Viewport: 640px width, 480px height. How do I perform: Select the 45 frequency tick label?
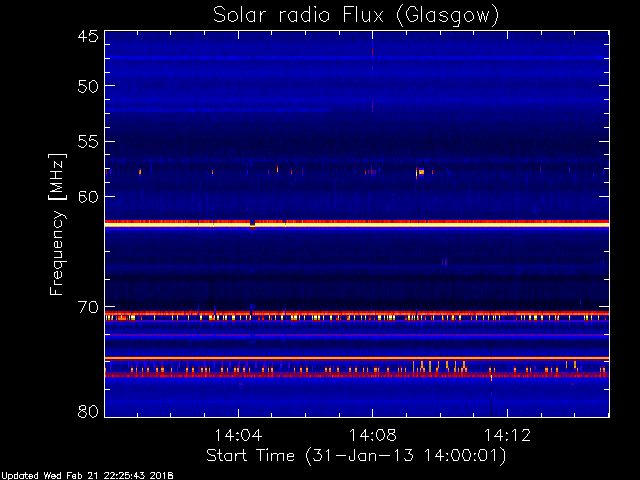tap(88, 36)
